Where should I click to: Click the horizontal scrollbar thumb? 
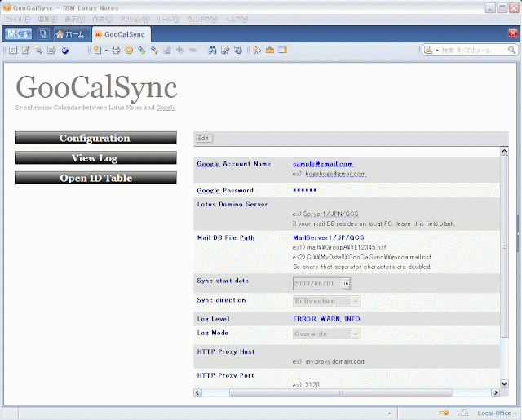click(341, 393)
